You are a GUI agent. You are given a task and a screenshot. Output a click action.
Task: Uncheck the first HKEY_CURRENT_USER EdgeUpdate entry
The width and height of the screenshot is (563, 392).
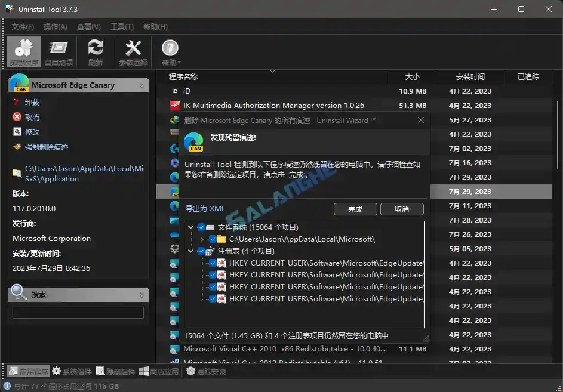pyautogui.click(x=212, y=263)
